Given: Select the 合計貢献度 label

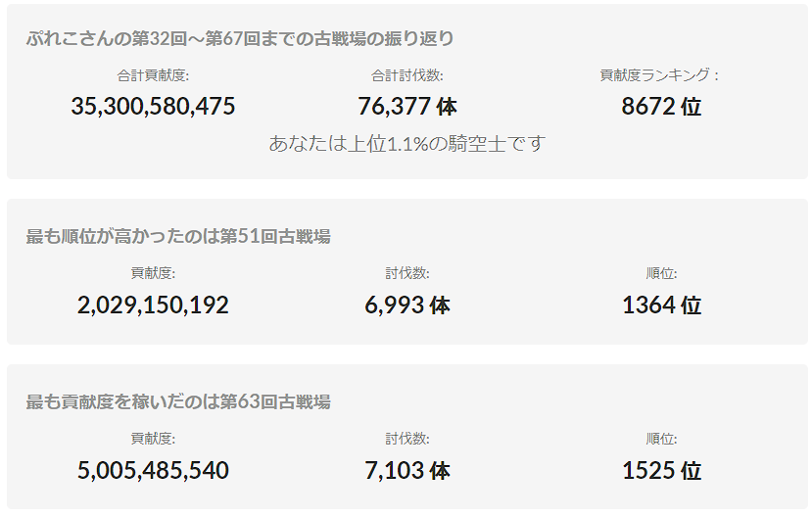Looking at the screenshot, I should pyautogui.click(x=153, y=75).
